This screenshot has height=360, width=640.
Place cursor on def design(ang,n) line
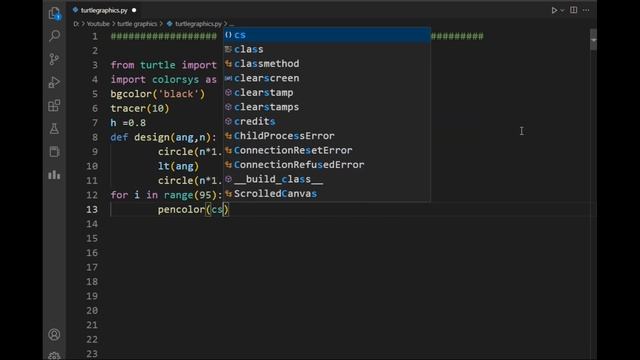[163, 137]
